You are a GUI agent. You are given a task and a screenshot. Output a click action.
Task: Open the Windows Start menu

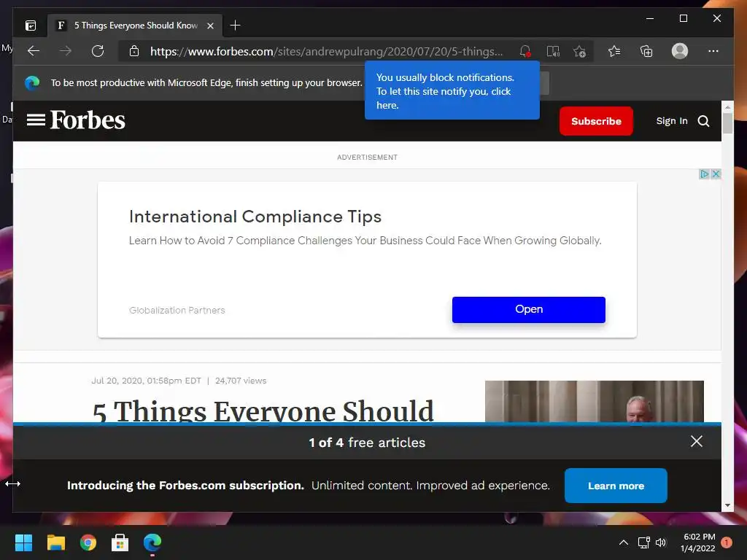tap(23, 542)
